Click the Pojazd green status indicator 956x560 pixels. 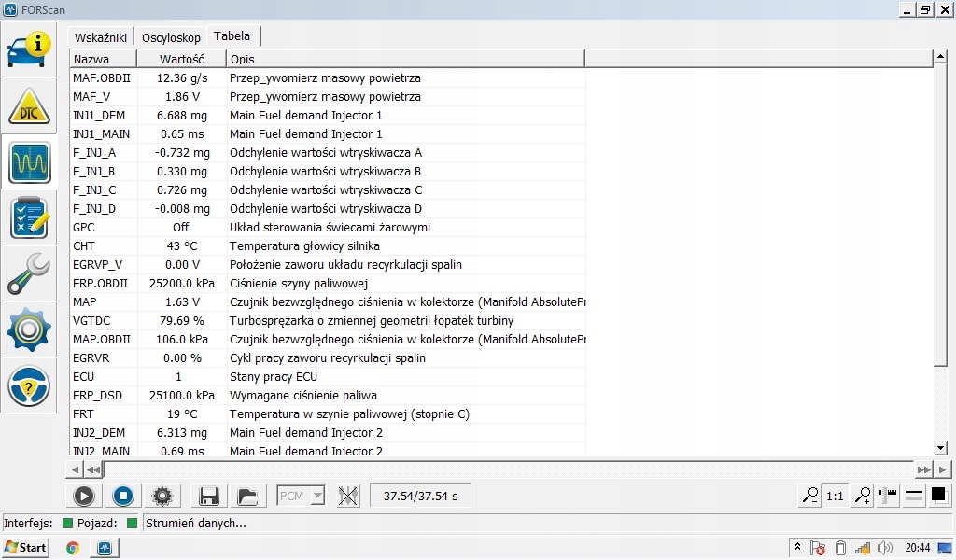[x=132, y=524]
